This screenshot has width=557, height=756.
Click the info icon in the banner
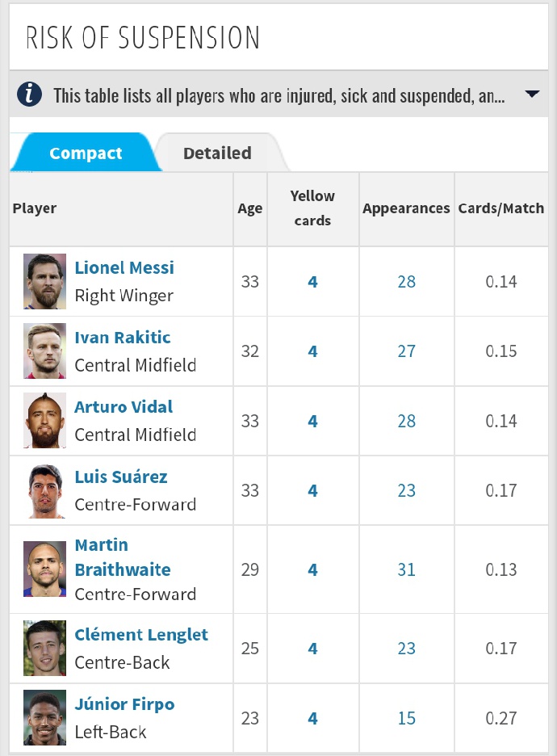point(29,94)
